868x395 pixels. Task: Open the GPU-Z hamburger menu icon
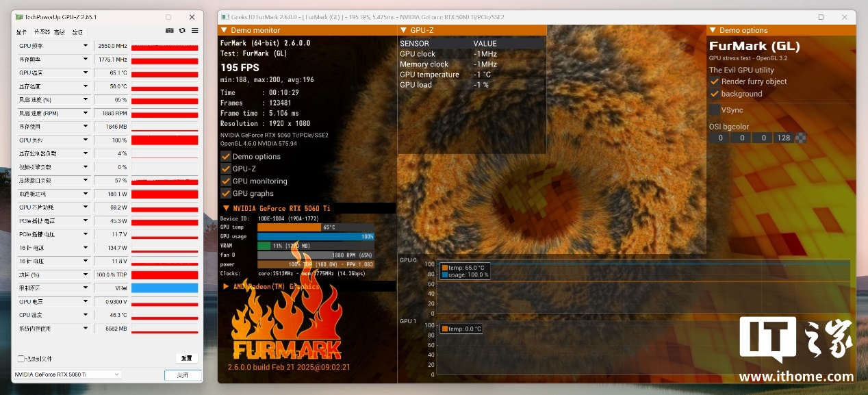click(195, 31)
